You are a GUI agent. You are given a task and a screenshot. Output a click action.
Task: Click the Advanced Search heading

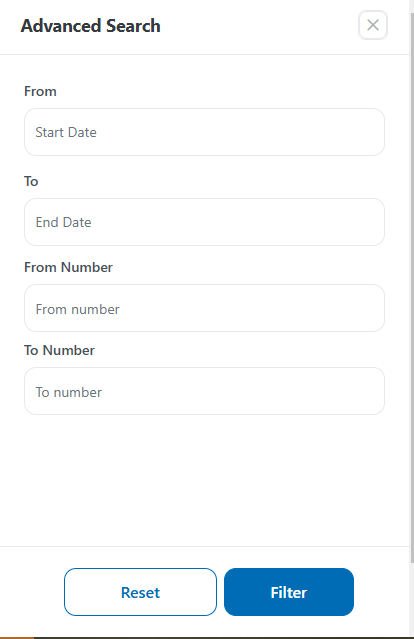(x=90, y=26)
